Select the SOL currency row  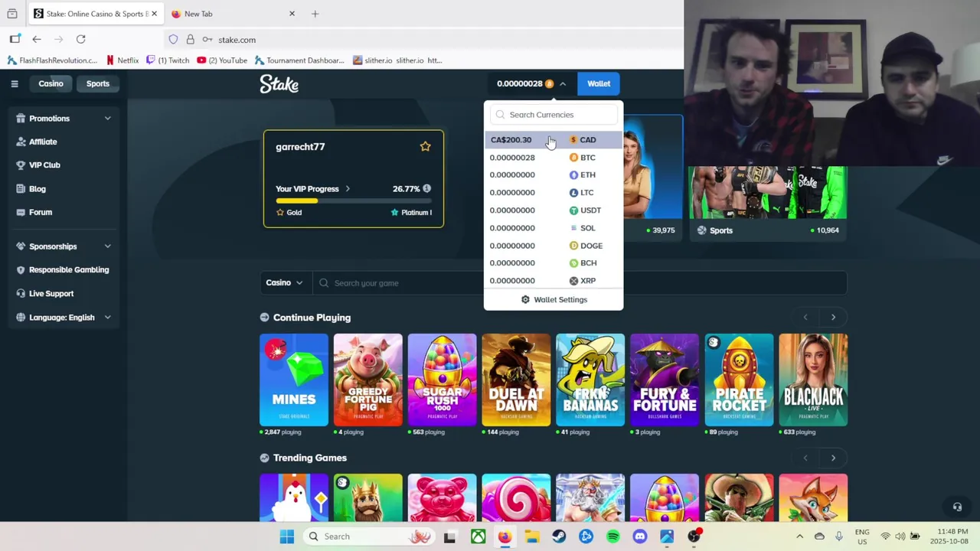coord(554,228)
